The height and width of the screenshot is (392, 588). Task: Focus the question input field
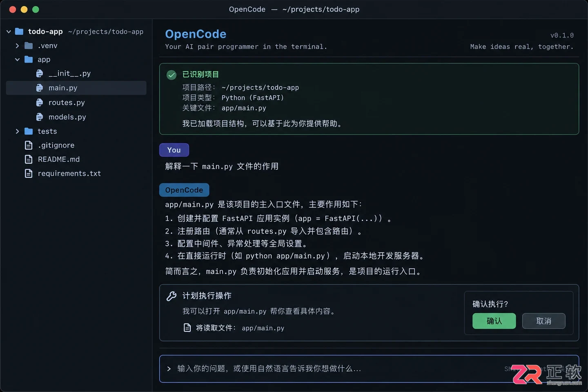click(369, 369)
